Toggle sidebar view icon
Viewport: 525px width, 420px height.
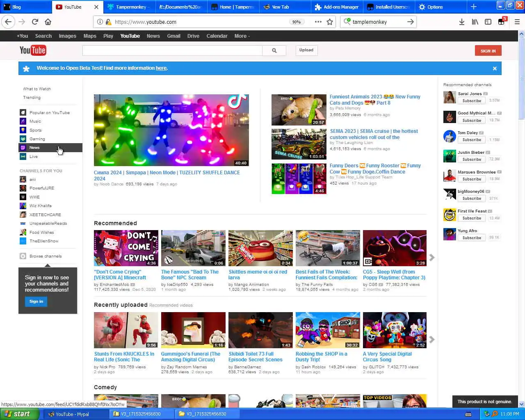[488, 22]
